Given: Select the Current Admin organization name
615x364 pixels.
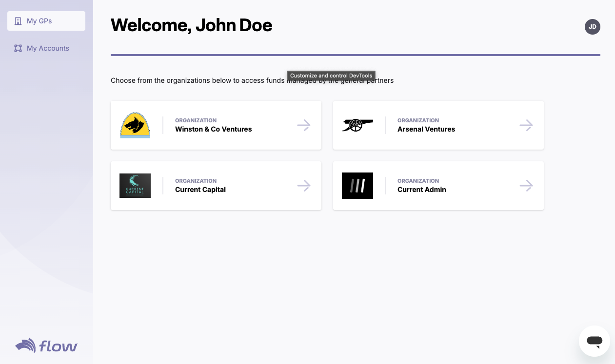Looking at the screenshot, I should (422, 190).
